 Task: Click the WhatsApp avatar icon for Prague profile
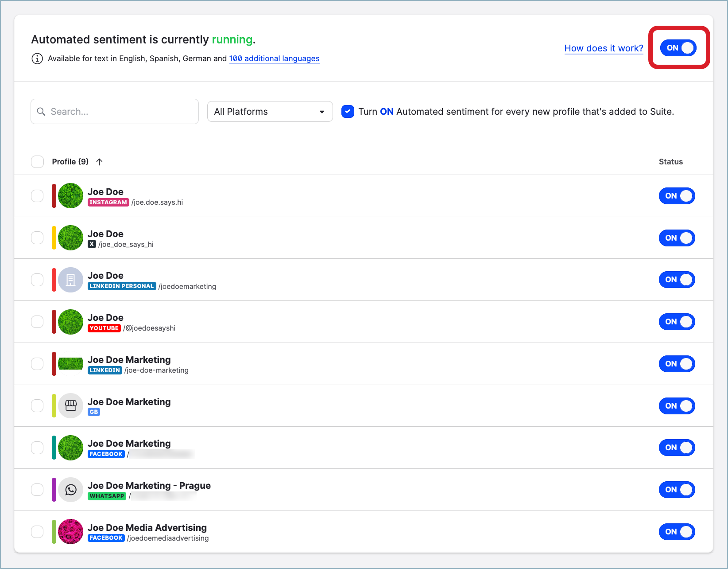point(70,490)
